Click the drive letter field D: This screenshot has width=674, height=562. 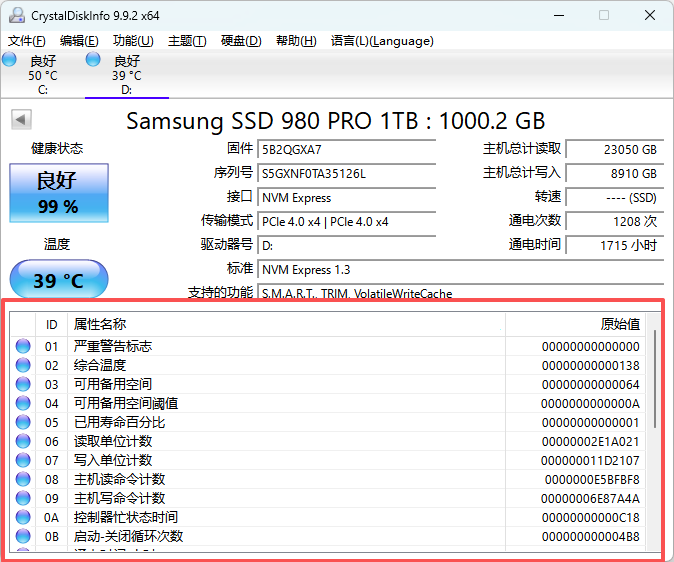point(346,246)
